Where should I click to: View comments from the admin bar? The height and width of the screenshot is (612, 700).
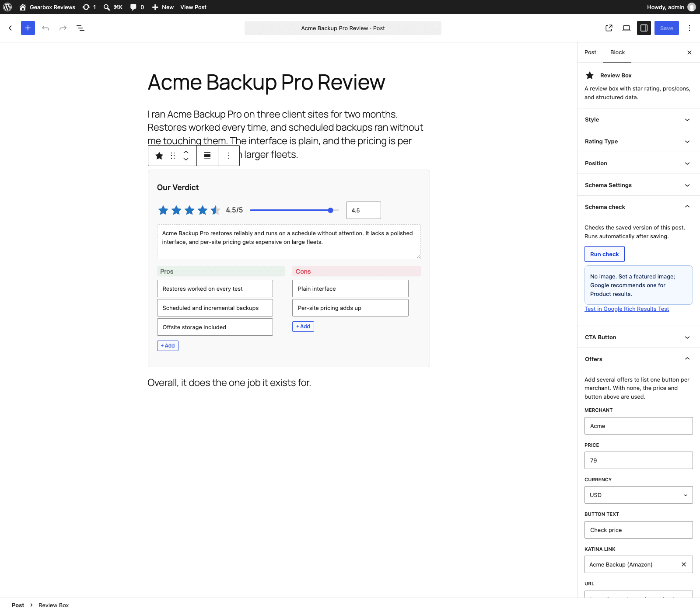137,7
